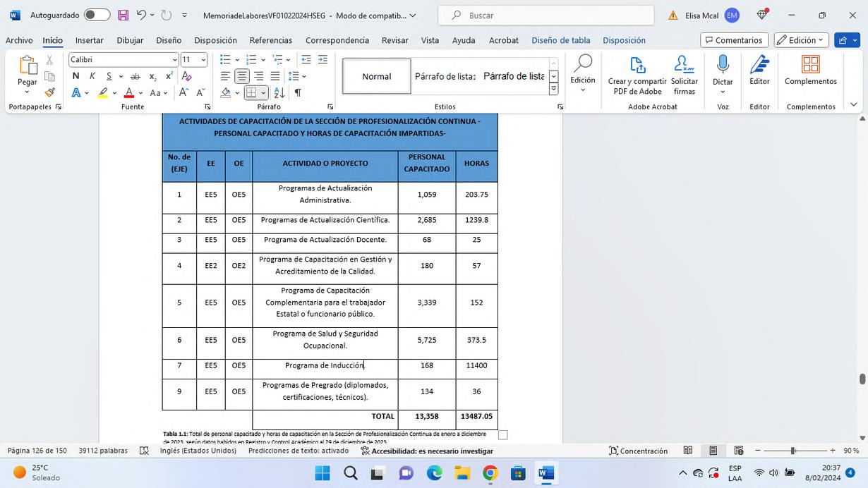The width and height of the screenshot is (868, 488).
Task: Switch to the Insertar tab
Action: [x=90, y=40]
